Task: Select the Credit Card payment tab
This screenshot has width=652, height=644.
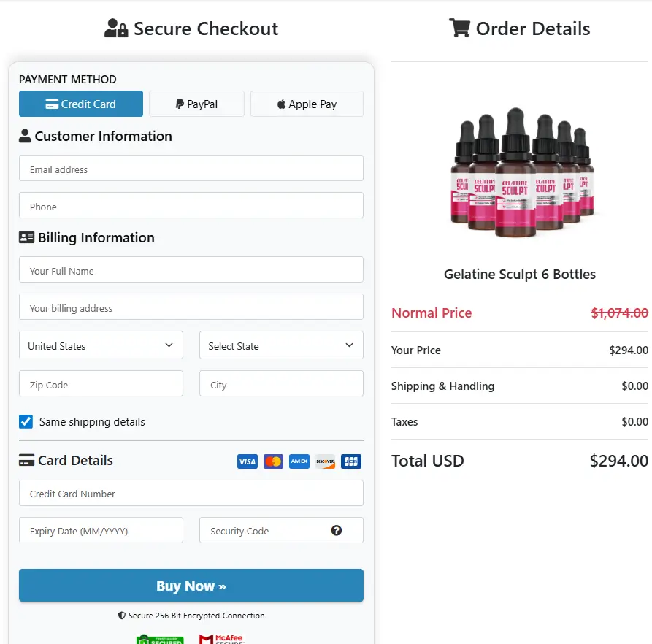Action: 80,104
